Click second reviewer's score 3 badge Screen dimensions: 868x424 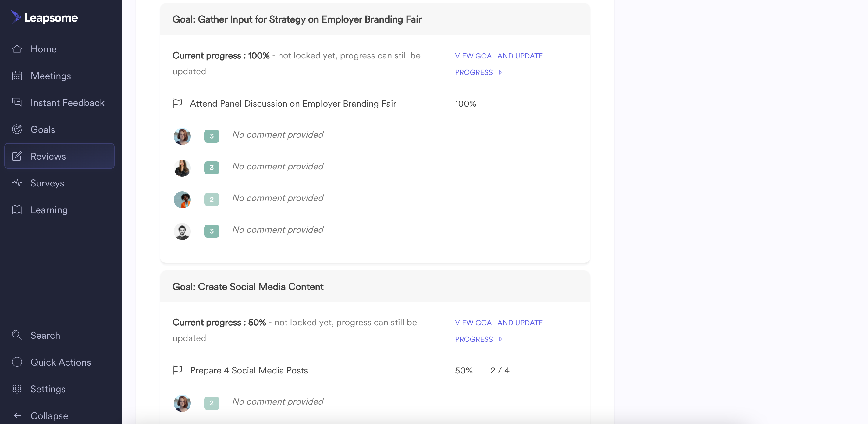click(x=212, y=168)
